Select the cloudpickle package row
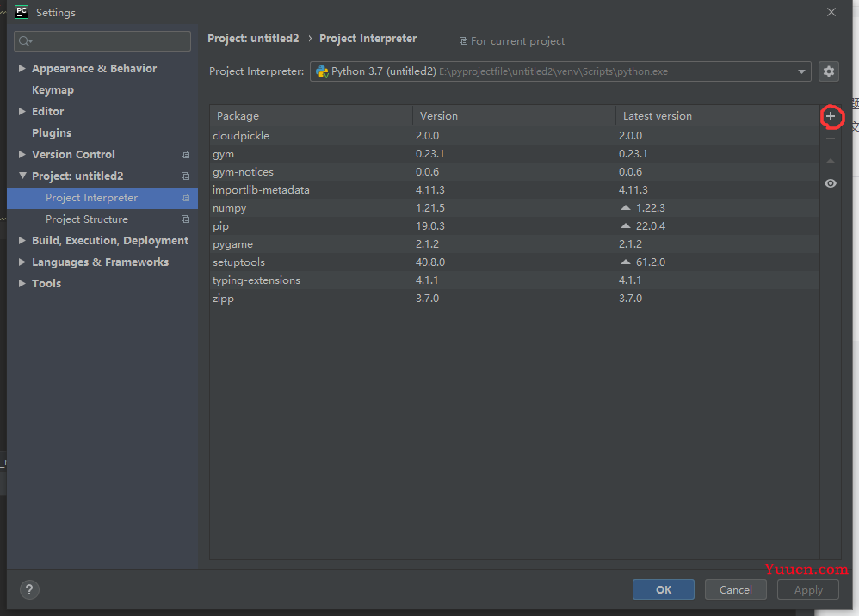The height and width of the screenshot is (616, 859). coord(515,135)
